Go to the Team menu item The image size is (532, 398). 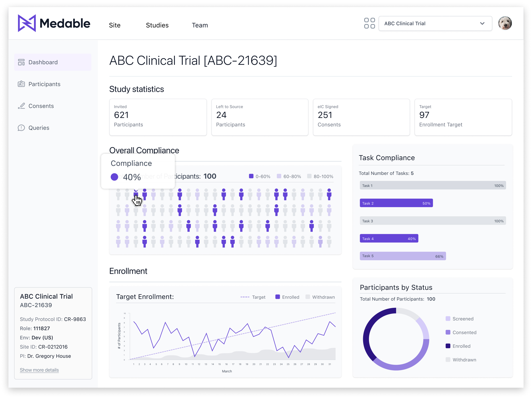tap(200, 25)
